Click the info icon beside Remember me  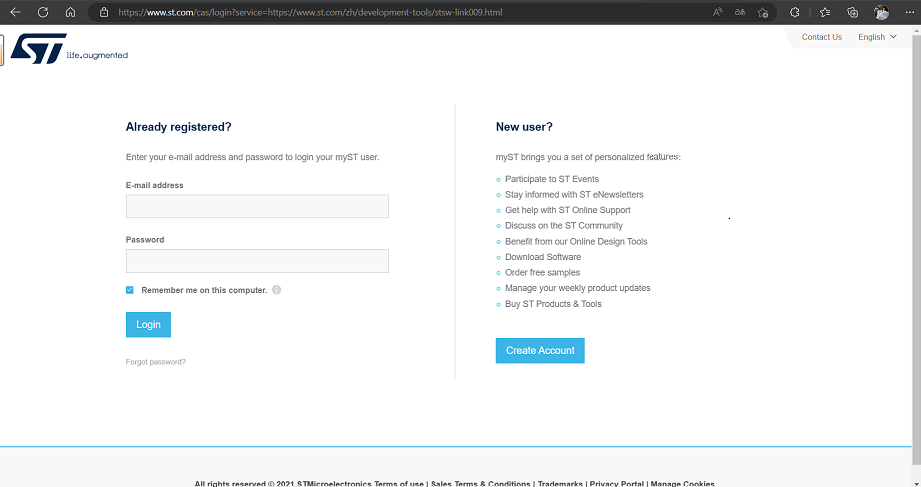pyautogui.click(x=277, y=290)
